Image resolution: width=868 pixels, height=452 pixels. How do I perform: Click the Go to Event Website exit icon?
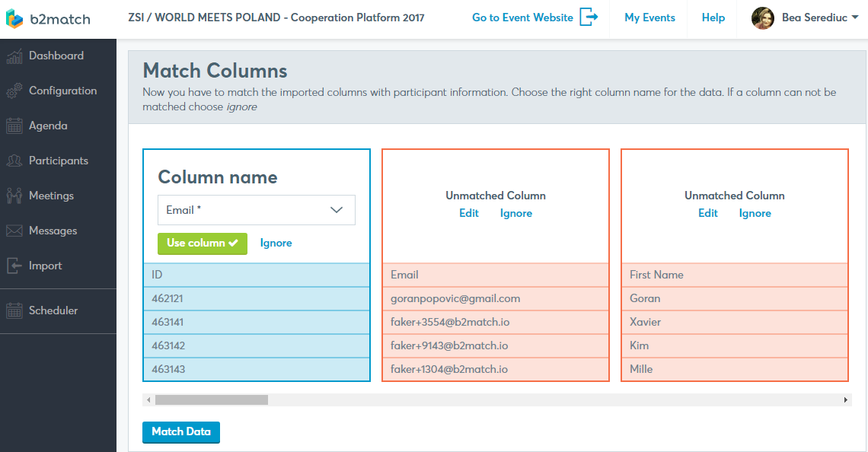pos(589,18)
